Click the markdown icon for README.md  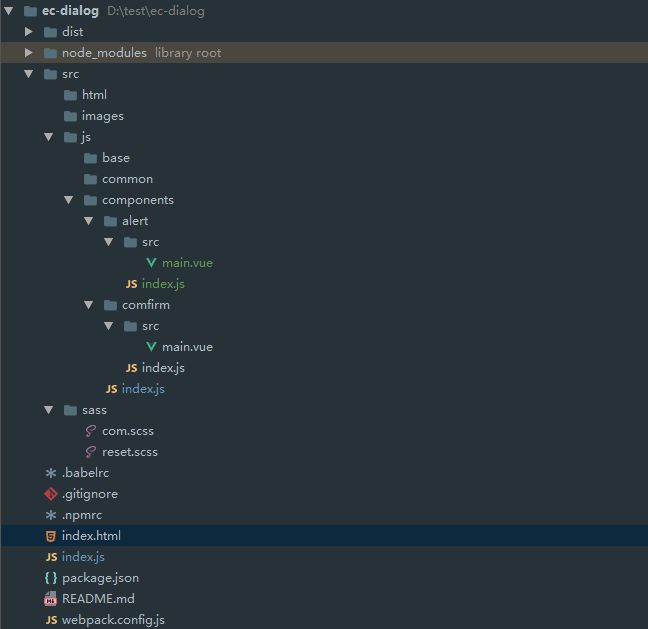point(51,599)
